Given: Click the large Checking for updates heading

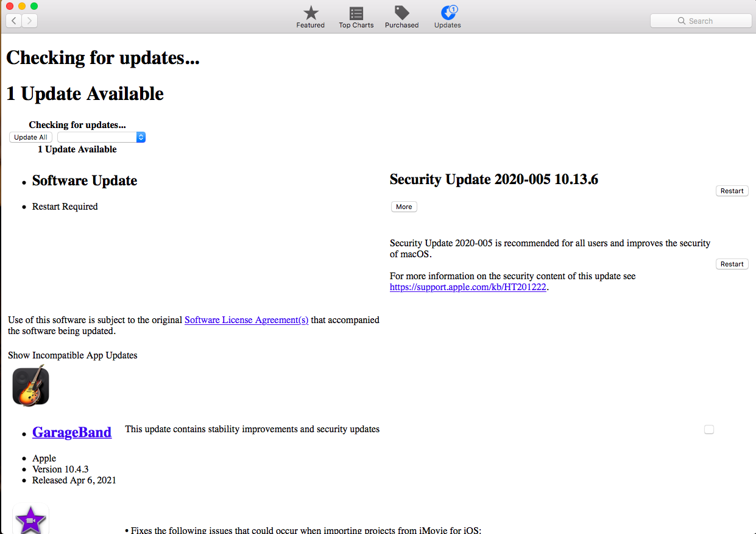Looking at the screenshot, I should click(103, 57).
